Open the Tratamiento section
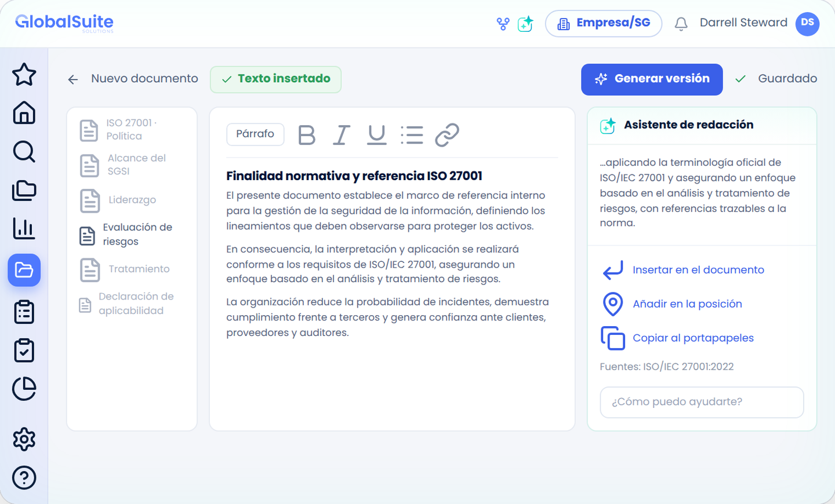This screenshot has width=835, height=504. (x=132, y=269)
